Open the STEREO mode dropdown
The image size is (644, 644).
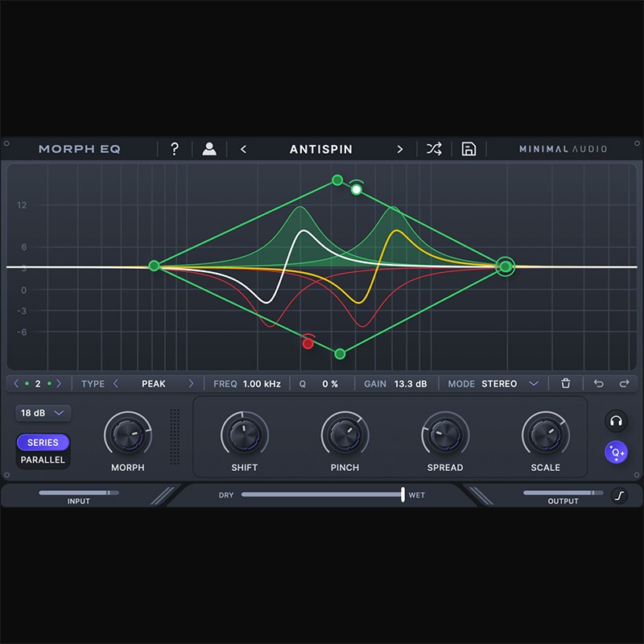(510, 384)
